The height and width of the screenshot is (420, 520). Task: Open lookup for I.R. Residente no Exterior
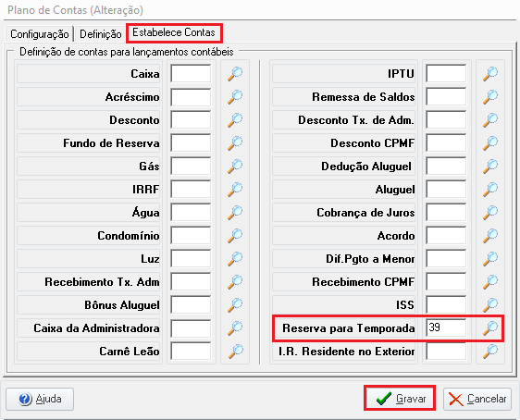click(490, 351)
